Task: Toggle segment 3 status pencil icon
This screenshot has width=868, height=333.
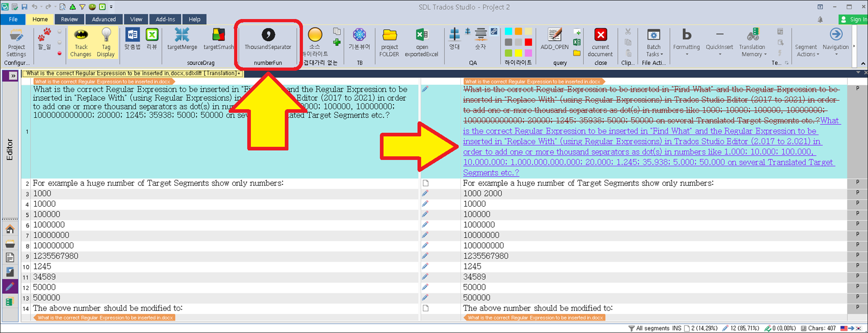Action: 425,194
